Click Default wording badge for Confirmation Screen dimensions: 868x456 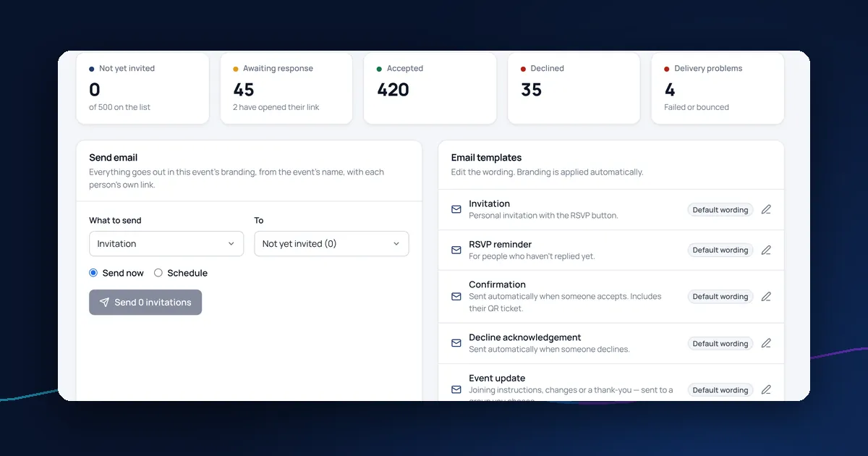720,297
